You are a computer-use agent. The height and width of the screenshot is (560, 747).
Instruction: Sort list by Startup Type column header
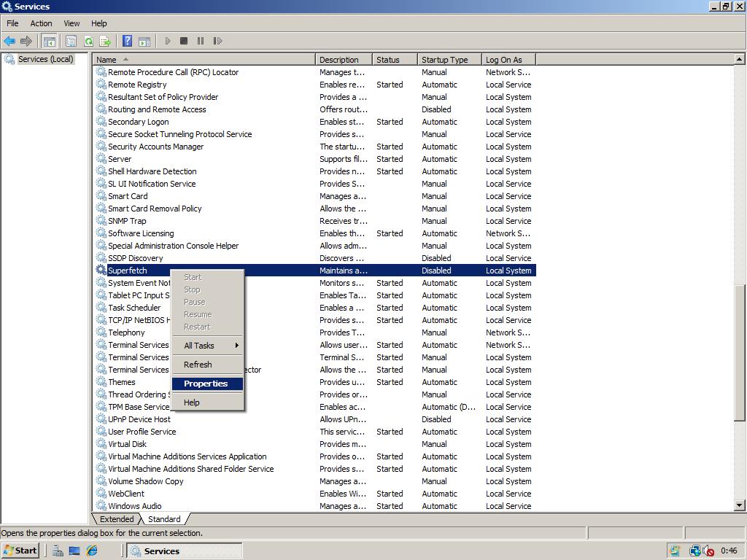pyautogui.click(x=449, y=60)
